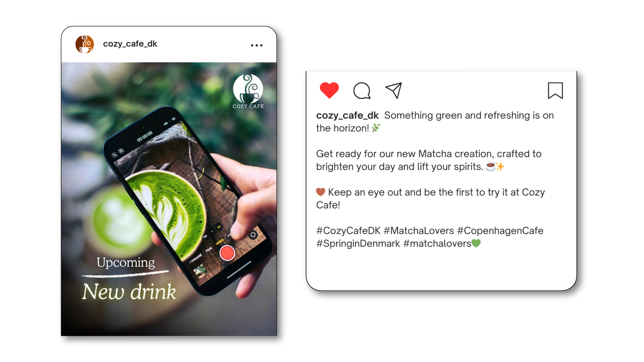Open the #CozyCafeDK hashtag
This screenshot has width=644, height=362.
[348, 230]
